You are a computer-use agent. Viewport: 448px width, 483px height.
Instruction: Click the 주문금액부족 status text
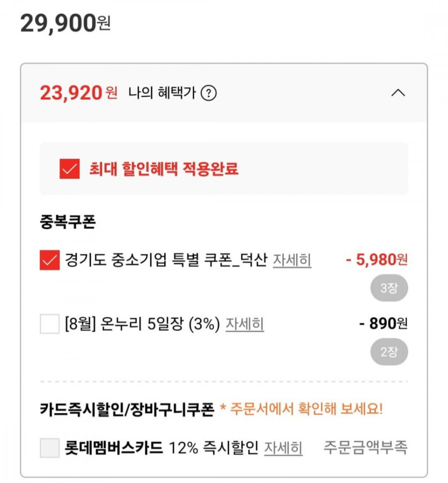pos(365,448)
